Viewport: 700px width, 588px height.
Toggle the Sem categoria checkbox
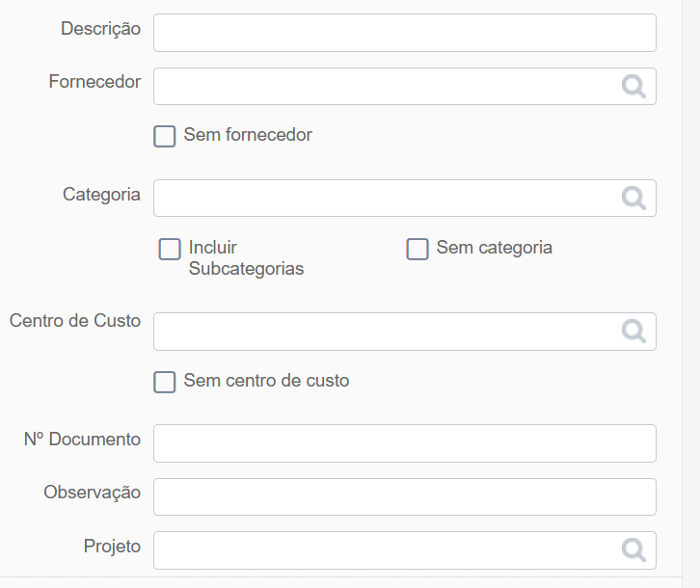[417, 249]
